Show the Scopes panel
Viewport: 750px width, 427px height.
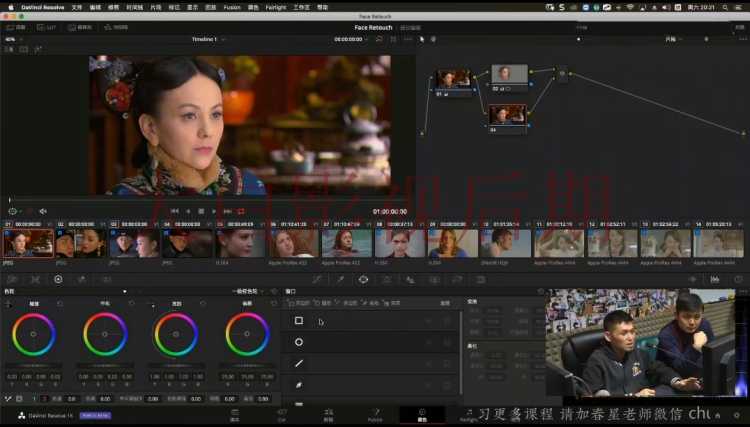coord(715,279)
